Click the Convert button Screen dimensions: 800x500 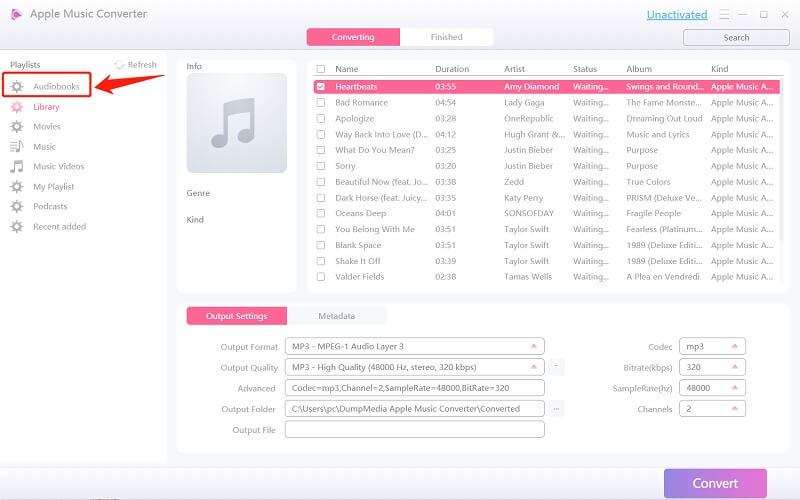coord(715,483)
